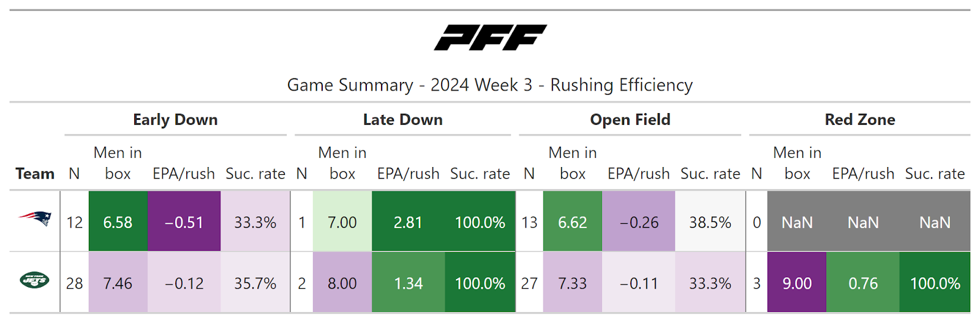Click the New York Jets team logo
The image size is (980, 323).
35,281
